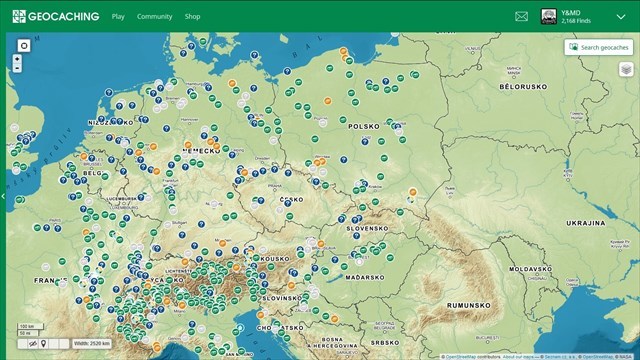The width and height of the screenshot is (640, 360).
Task: Toggle the crossed-out eye visibility button
Action: [x=33, y=344]
